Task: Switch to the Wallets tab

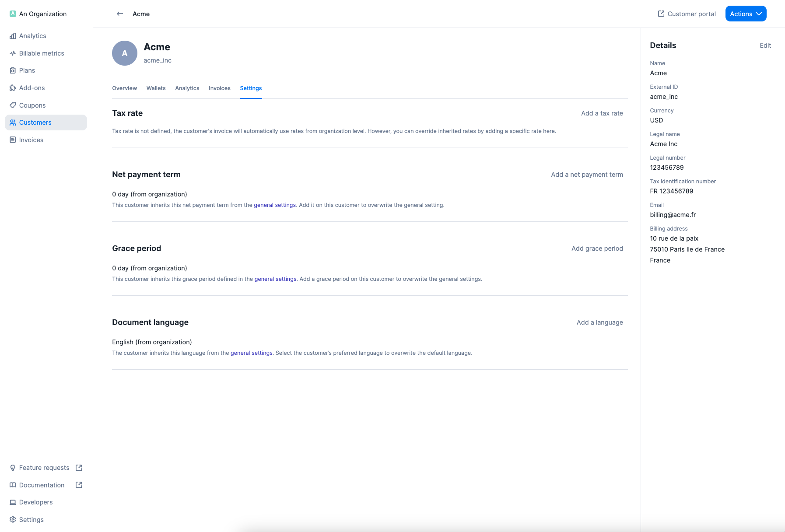Action: click(156, 88)
